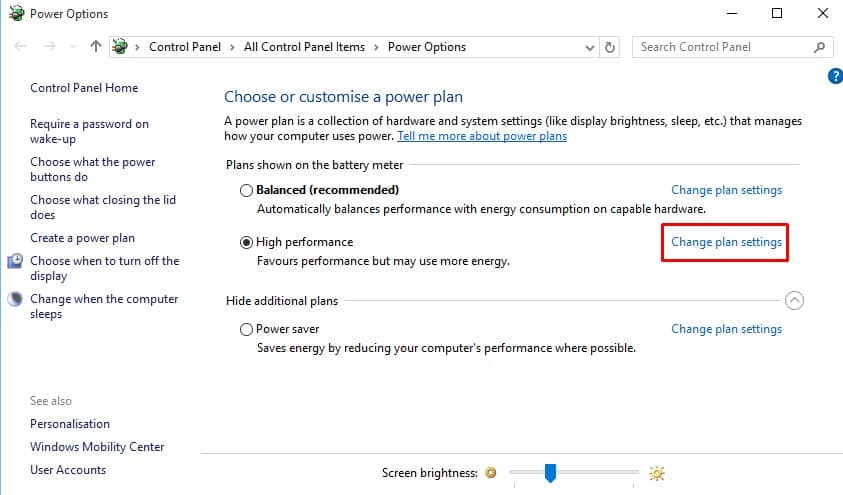Go up one folder level

pos(96,47)
